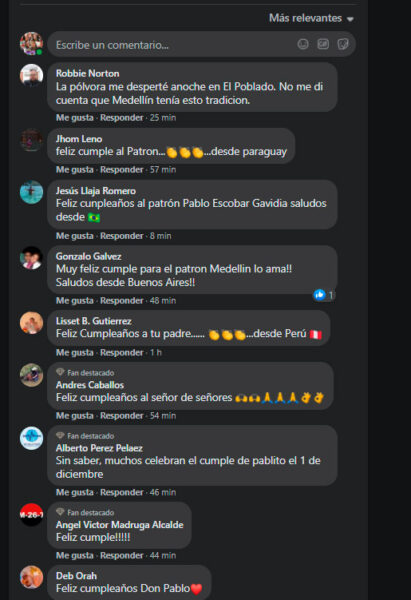Viewport: 411px width, 600px height.
Task: Insert a GIF using the GIF icon
Action: [x=323, y=44]
